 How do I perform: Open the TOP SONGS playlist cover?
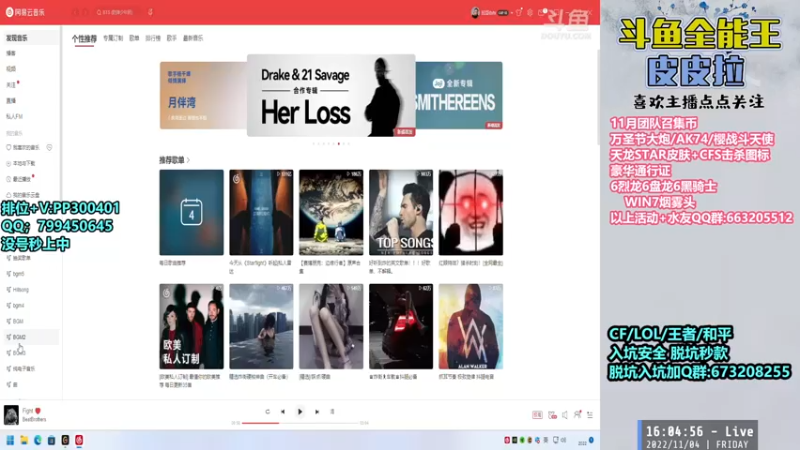point(401,212)
